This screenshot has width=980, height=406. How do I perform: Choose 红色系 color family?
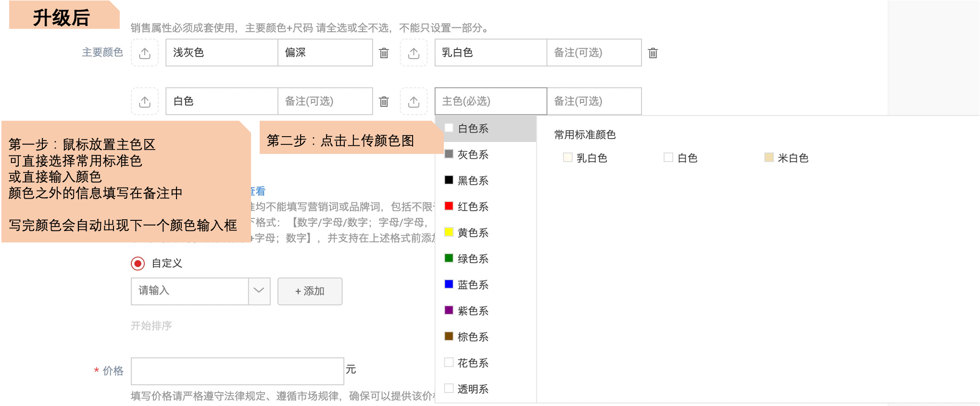point(486,206)
